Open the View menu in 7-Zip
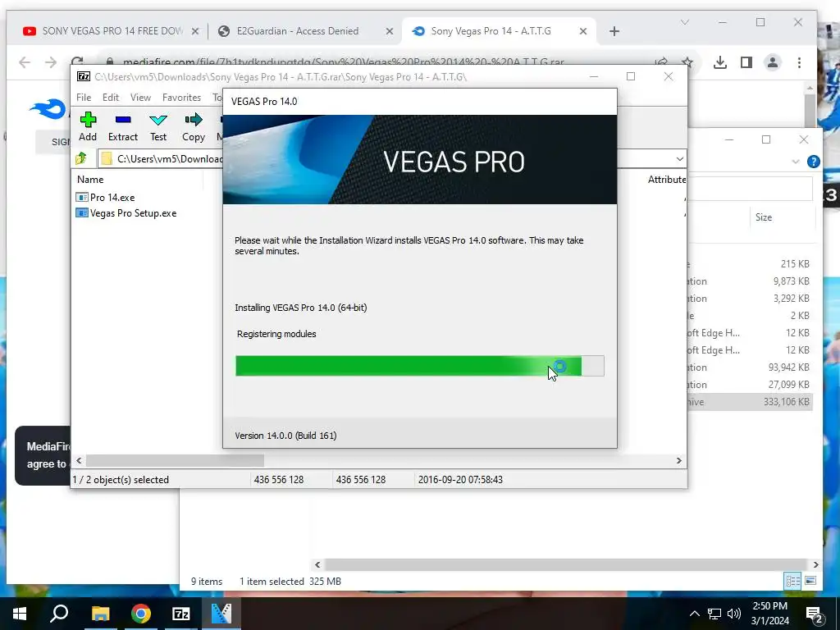840x630 pixels. [x=140, y=98]
